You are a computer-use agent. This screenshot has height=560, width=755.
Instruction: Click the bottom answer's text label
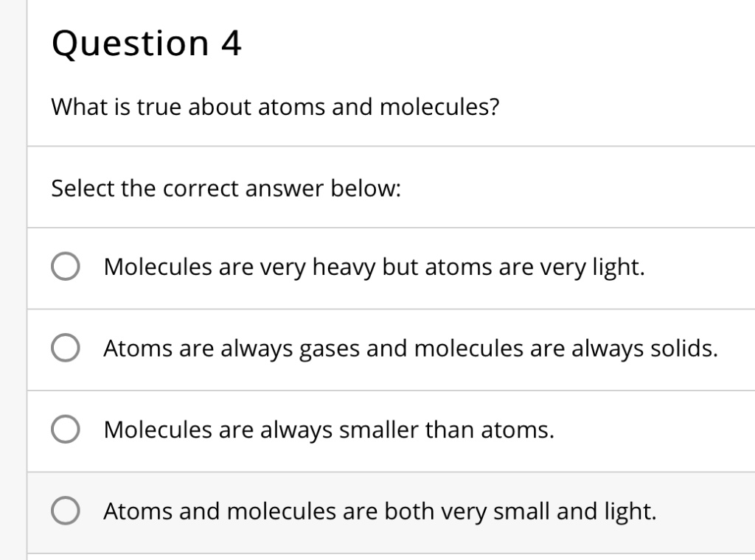click(x=379, y=511)
